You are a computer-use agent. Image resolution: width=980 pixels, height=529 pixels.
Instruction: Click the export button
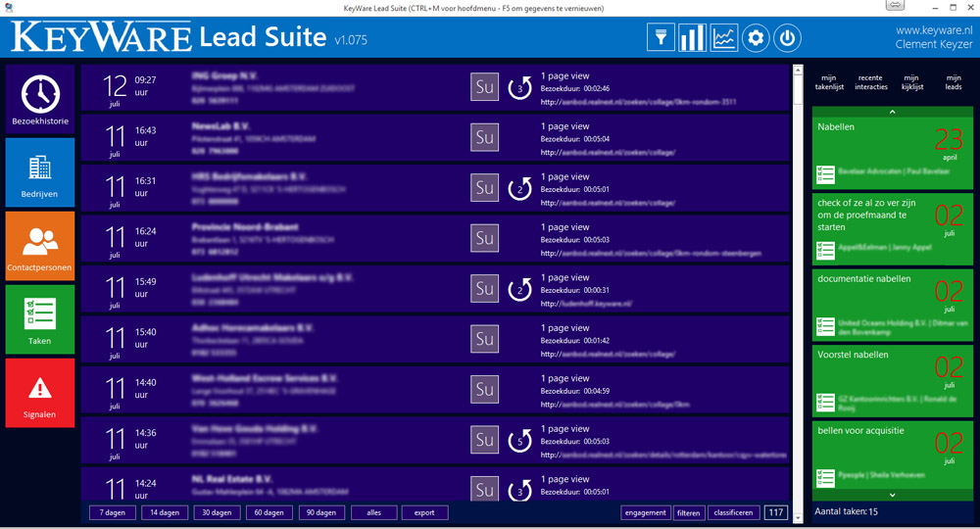424,512
